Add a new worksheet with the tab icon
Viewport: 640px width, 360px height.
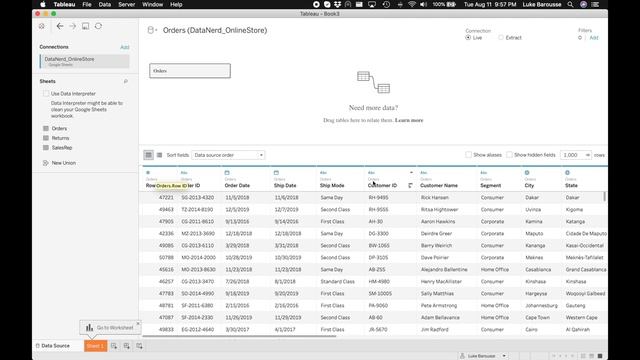114,346
